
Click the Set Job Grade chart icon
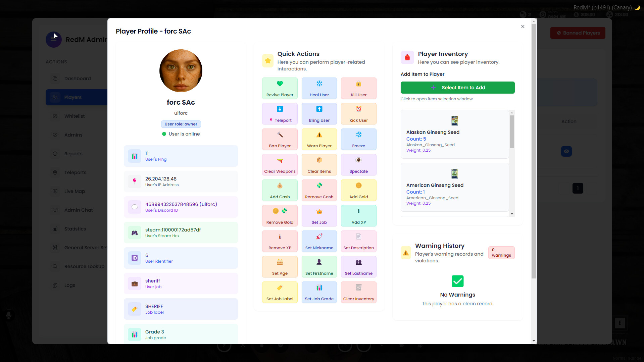point(319,288)
